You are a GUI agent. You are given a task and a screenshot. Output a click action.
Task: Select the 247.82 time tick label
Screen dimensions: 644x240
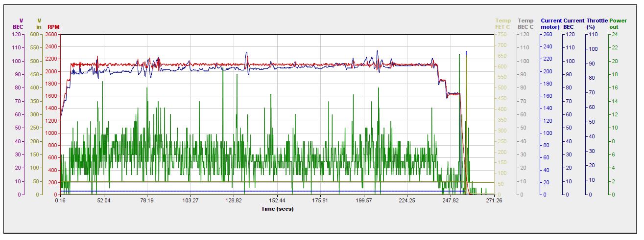click(x=451, y=200)
